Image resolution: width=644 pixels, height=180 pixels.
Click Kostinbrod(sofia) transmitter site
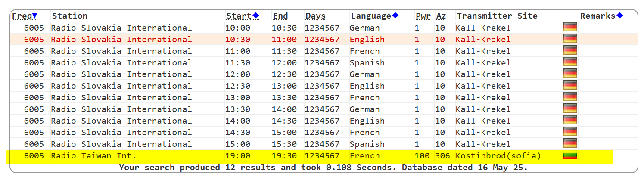point(498,156)
